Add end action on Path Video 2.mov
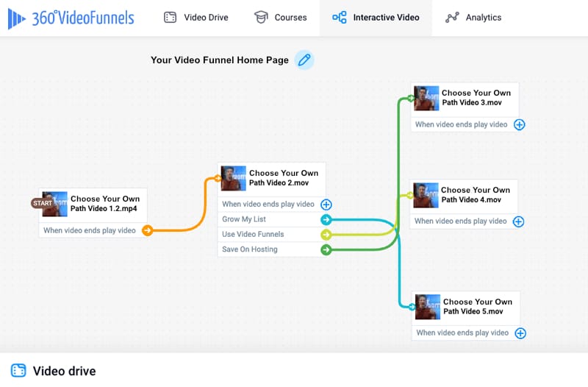Image resolution: width=588 pixels, height=387 pixels. 326,205
